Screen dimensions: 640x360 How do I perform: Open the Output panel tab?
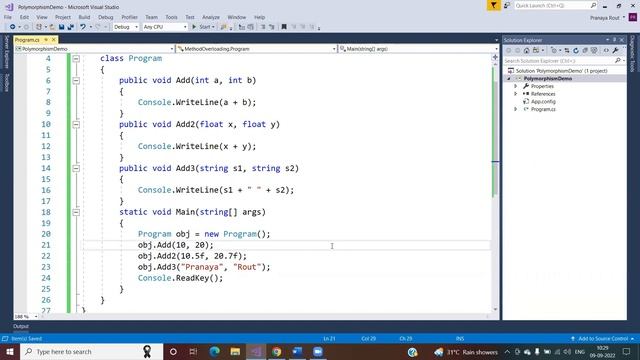(x=21, y=326)
